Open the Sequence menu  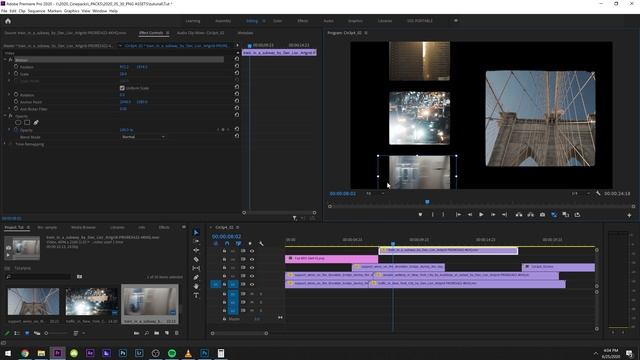36,11
